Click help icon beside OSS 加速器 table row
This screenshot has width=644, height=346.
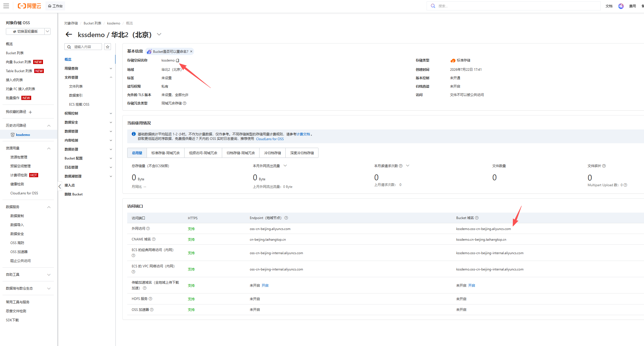pos(152,310)
